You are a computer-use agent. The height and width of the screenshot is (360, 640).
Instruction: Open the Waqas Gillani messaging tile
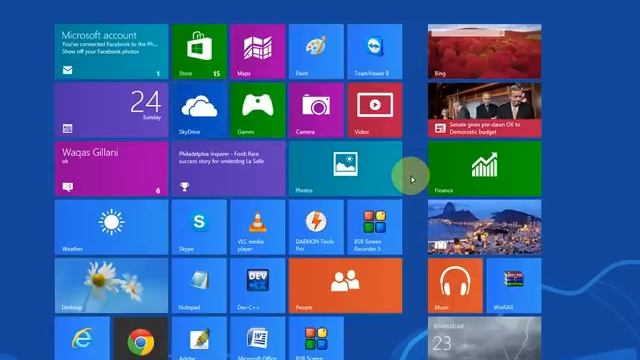[x=111, y=169]
